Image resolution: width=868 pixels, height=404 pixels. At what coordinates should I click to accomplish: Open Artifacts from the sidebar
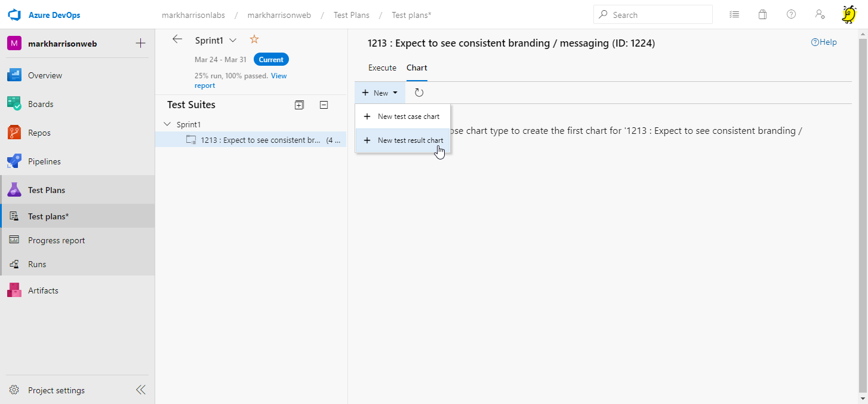43,290
